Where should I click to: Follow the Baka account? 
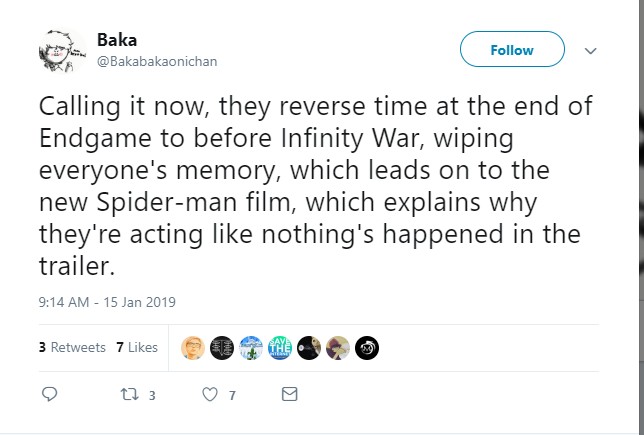512,50
